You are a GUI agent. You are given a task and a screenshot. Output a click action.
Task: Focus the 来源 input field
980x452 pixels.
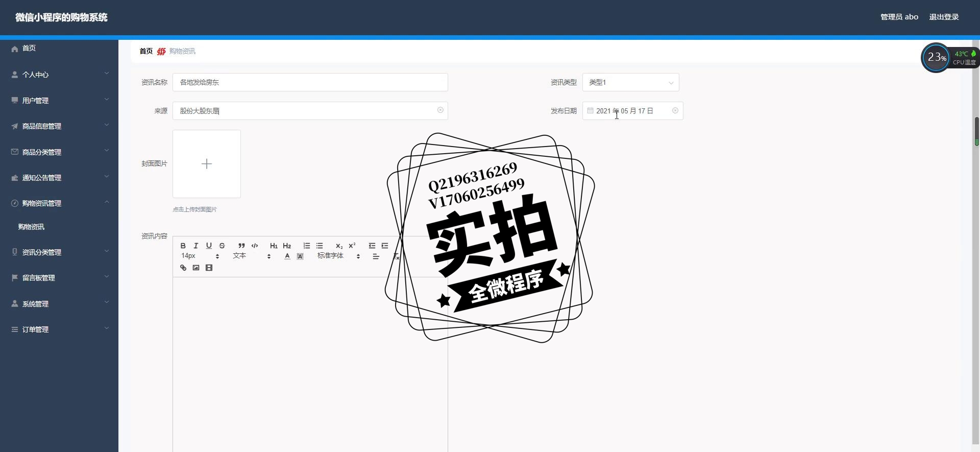tap(310, 111)
